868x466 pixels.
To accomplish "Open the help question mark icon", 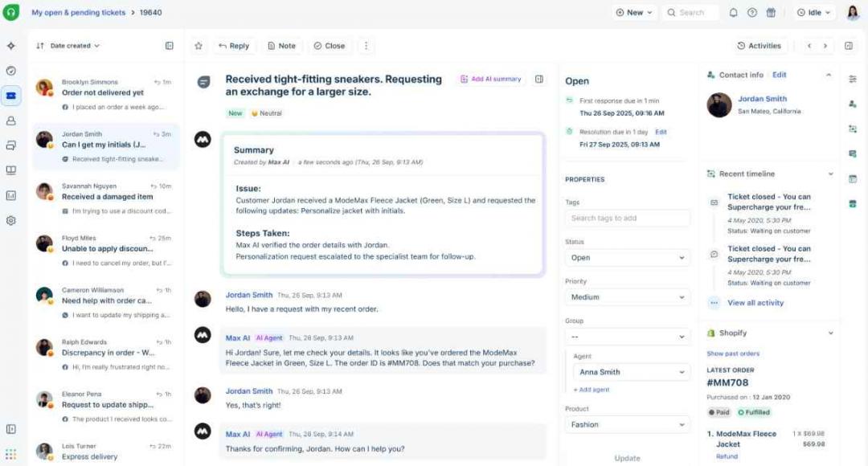I will click(751, 13).
